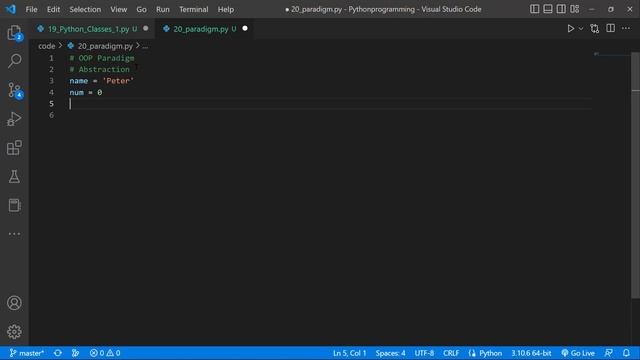Open the Testing flask view
640x360 pixels.
14,176
